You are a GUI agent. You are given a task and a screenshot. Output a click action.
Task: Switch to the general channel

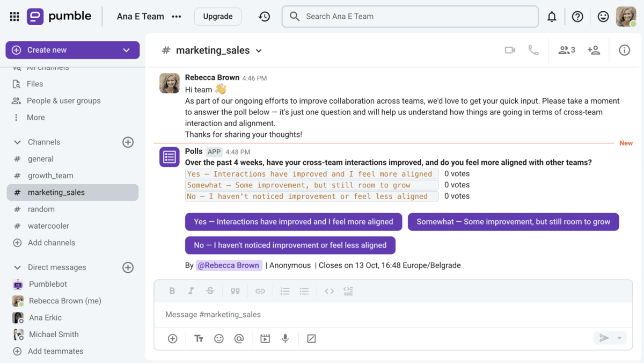point(41,159)
